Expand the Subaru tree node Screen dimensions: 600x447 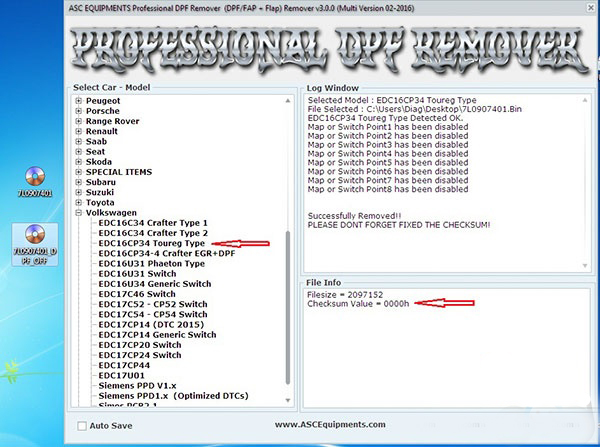[78, 182]
